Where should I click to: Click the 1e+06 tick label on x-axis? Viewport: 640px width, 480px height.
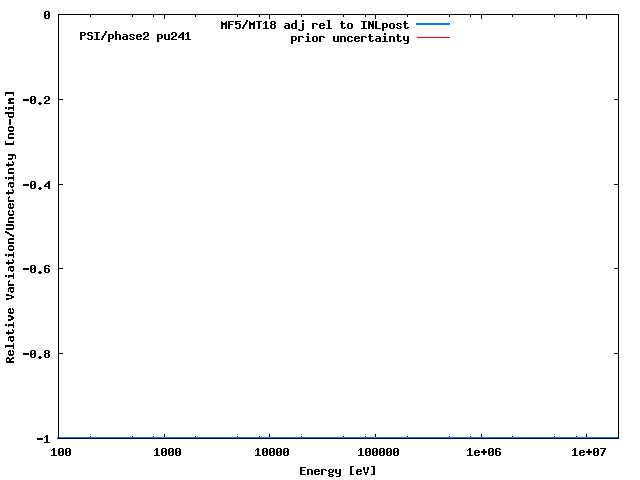[x=482, y=453]
